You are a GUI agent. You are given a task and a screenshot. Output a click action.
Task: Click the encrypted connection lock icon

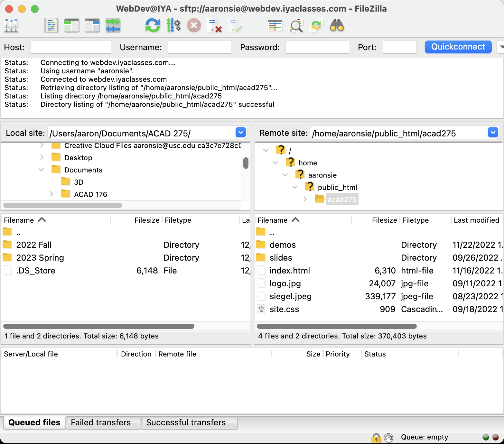coord(376,437)
